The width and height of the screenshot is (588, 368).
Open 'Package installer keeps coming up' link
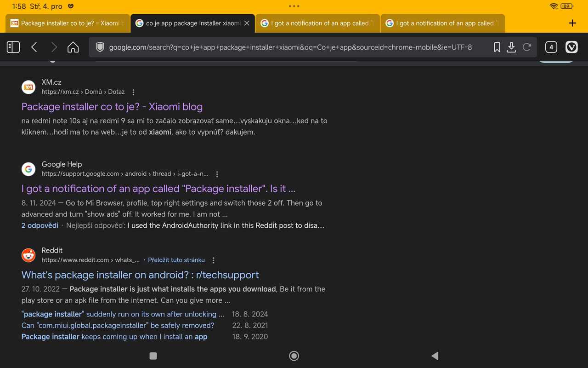click(x=114, y=337)
